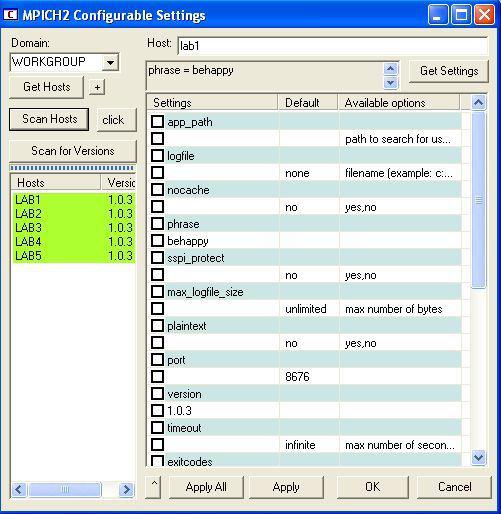Select host LAB5 in hosts list
501x514 pixels.
point(74,255)
